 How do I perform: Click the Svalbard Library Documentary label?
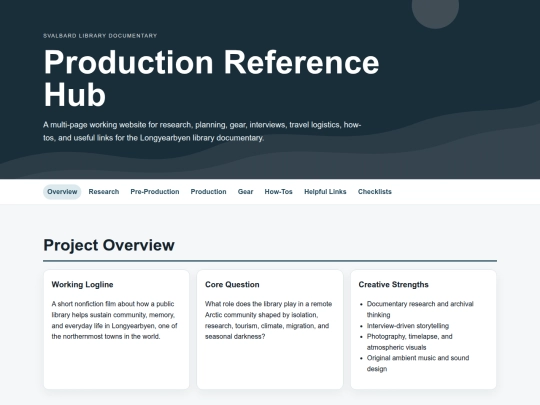tap(100, 35)
